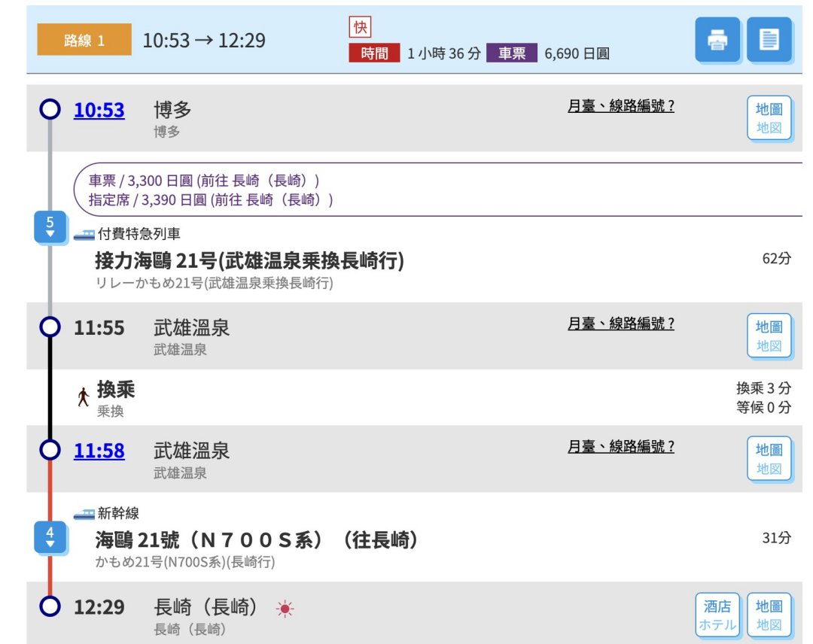Click the 海鷗 21號 N700S train name
This screenshot has height=644, width=813.
point(256,540)
